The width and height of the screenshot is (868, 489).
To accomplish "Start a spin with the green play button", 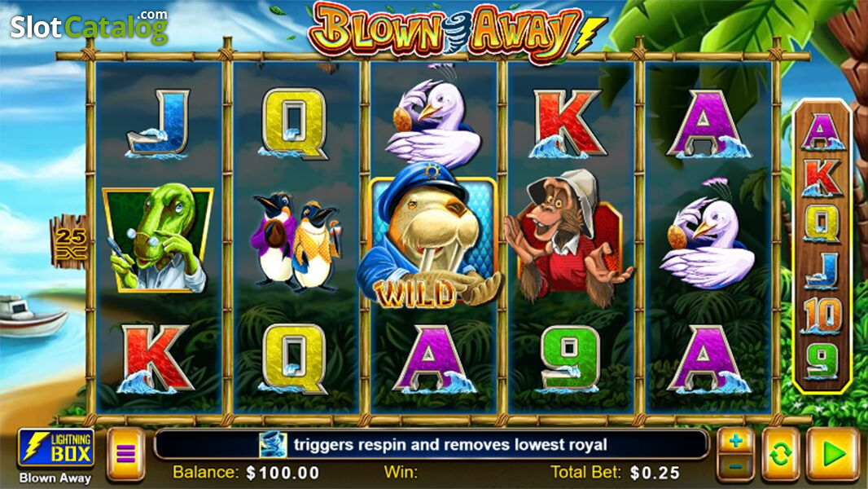I will click(x=833, y=454).
